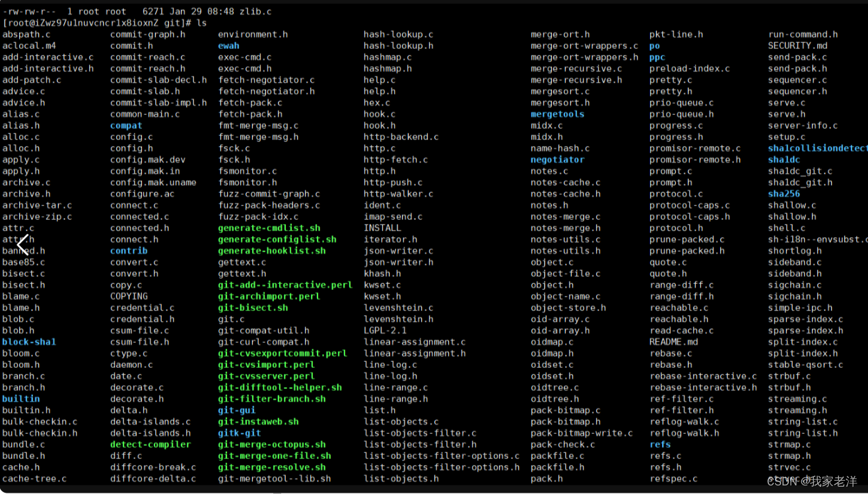Click the git-cvsserver.perl entry
The height and width of the screenshot is (494, 868).
click(267, 376)
